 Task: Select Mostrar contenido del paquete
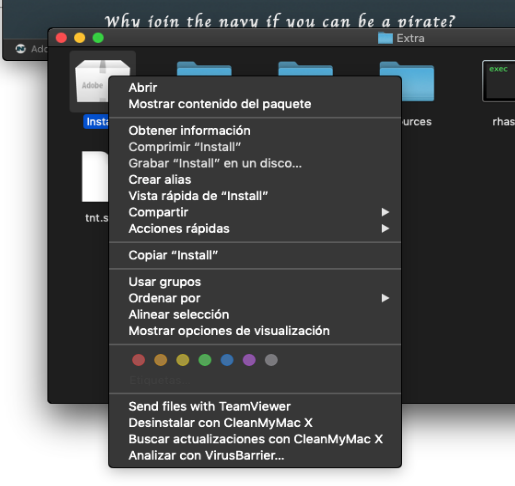255,104
